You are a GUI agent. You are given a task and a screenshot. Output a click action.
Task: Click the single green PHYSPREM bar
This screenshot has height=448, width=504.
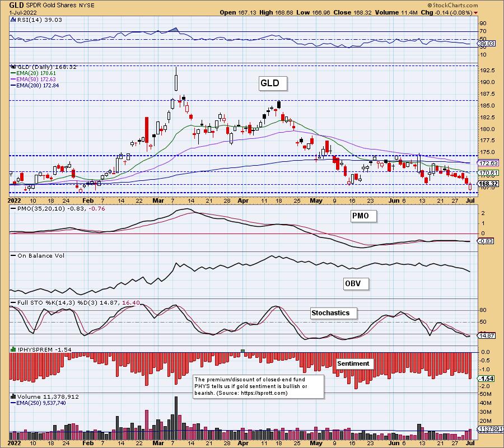coord(242,351)
